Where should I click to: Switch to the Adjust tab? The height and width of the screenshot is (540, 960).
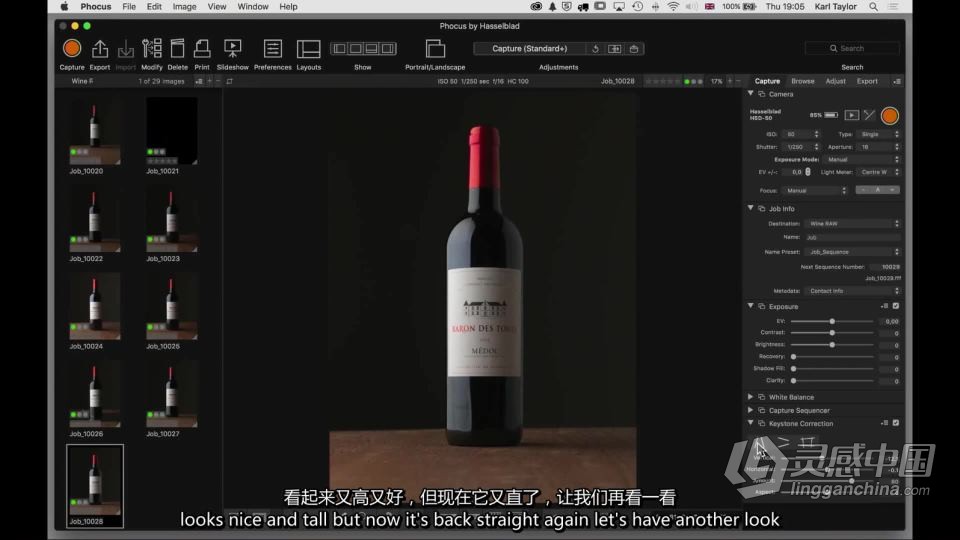[835, 81]
